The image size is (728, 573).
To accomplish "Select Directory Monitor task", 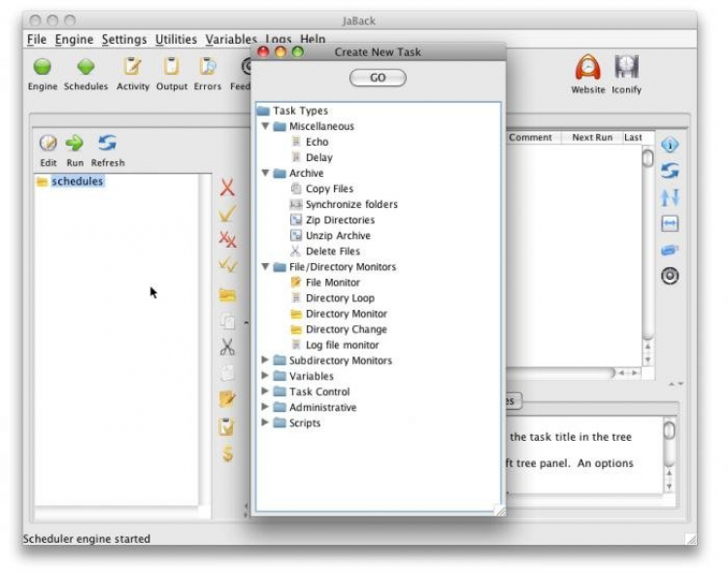I will (346, 314).
